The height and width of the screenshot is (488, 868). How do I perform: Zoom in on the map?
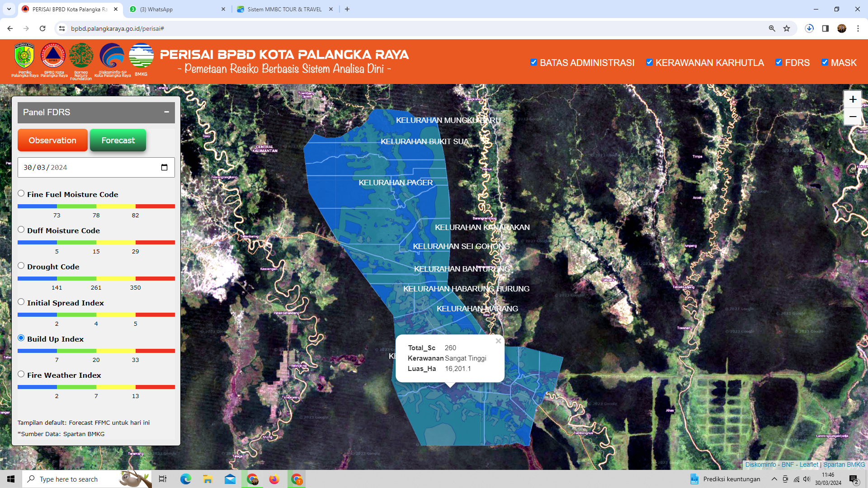[853, 99]
